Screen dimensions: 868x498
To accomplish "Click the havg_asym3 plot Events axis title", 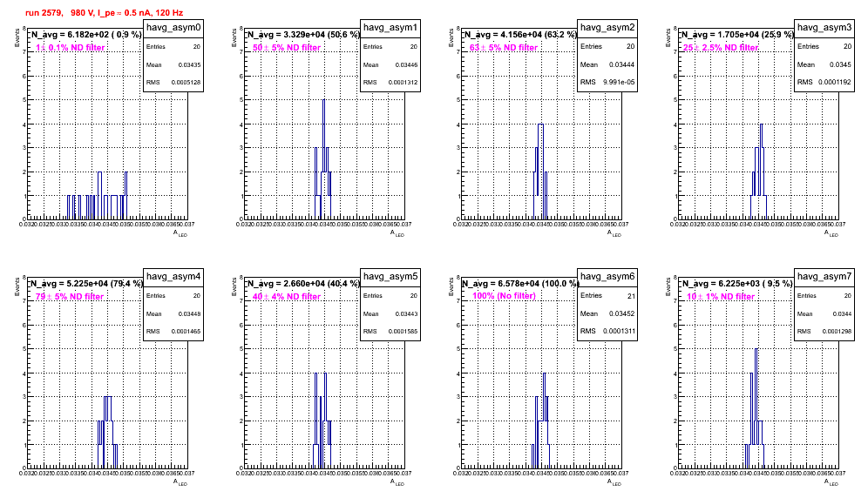I will click(x=668, y=37).
